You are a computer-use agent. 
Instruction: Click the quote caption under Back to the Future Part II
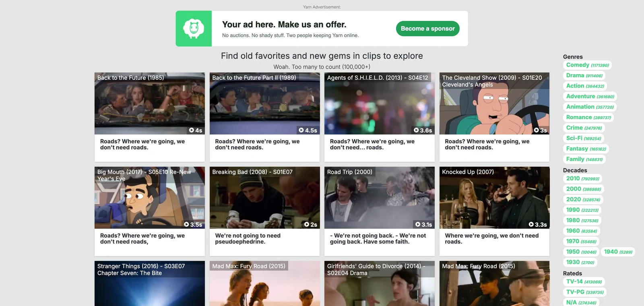click(x=258, y=145)
